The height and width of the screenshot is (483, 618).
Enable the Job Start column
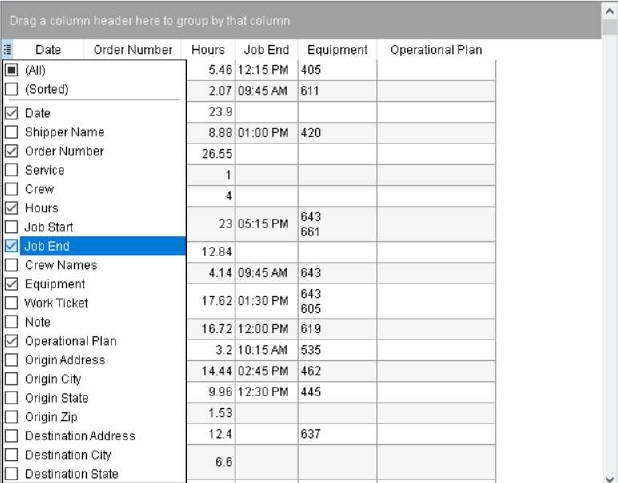coord(11,227)
